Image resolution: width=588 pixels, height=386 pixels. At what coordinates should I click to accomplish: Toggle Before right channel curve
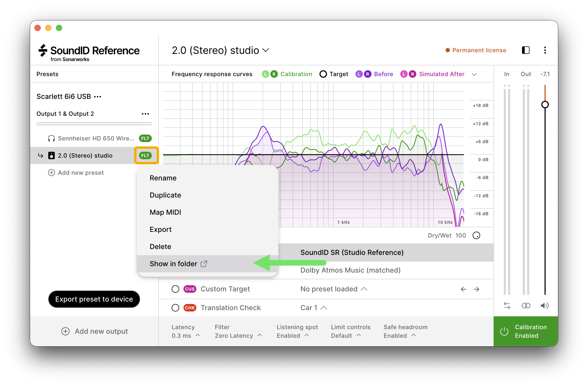(x=367, y=74)
